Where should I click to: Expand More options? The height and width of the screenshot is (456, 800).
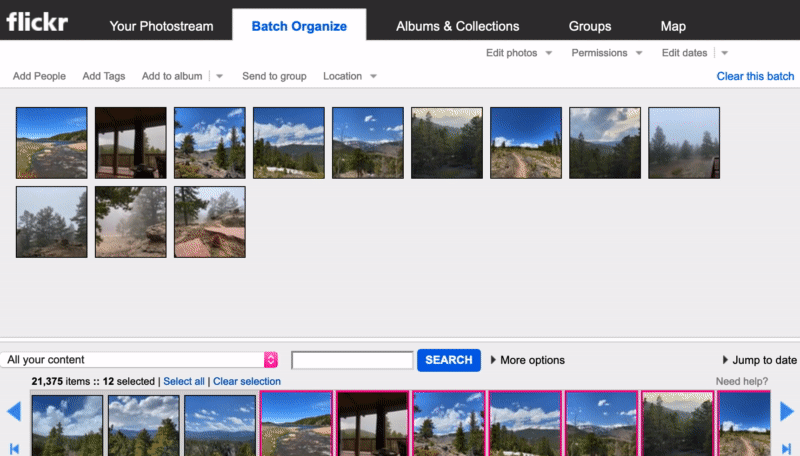point(528,360)
